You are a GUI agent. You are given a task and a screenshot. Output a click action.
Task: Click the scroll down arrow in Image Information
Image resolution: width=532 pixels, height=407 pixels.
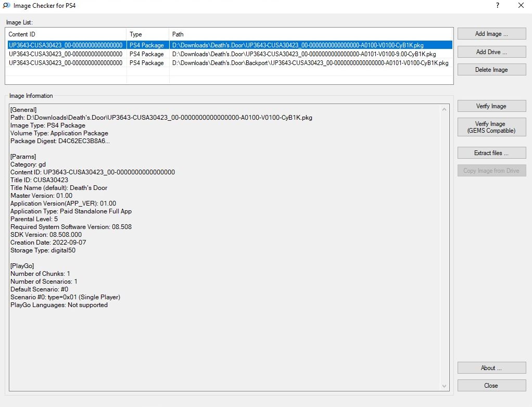(445, 386)
